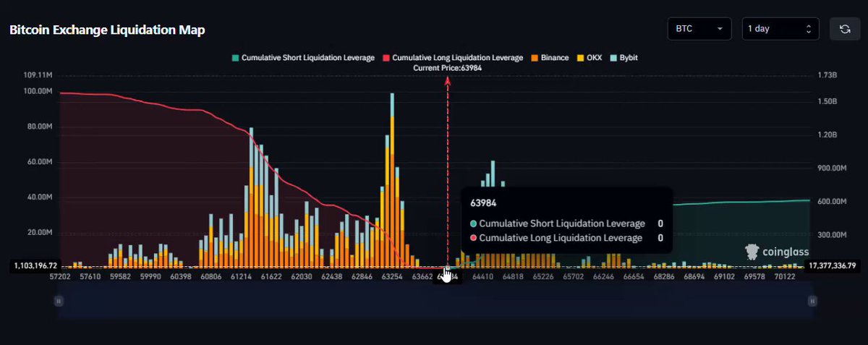868x345 pixels.
Task: Click the data zoom range bar
Action: pos(435,302)
